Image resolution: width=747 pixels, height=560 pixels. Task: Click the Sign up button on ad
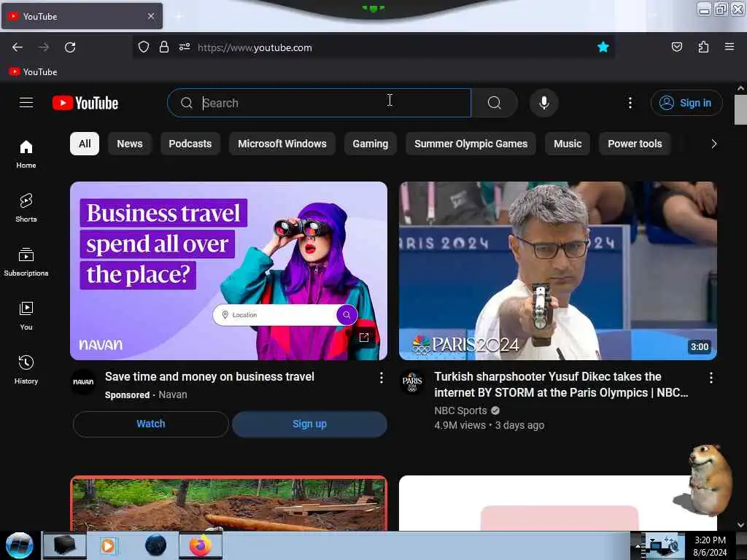pos(309,424)
